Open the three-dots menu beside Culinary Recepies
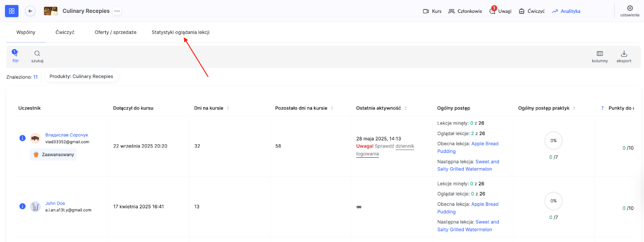The image size is (644, 242). (x=117, y=11)
